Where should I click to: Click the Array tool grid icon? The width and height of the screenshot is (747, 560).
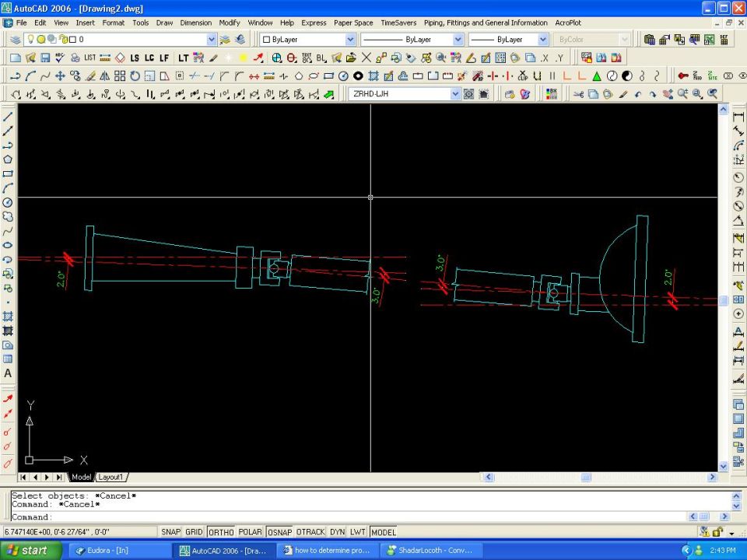[120, 75]
